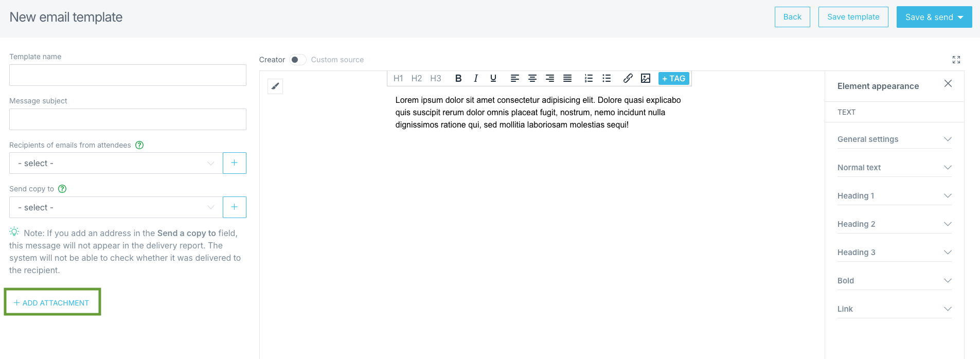Open help for Recipients of emails
Image resolution: width=980 pixels, height=359 pixels.
(139, 145)
